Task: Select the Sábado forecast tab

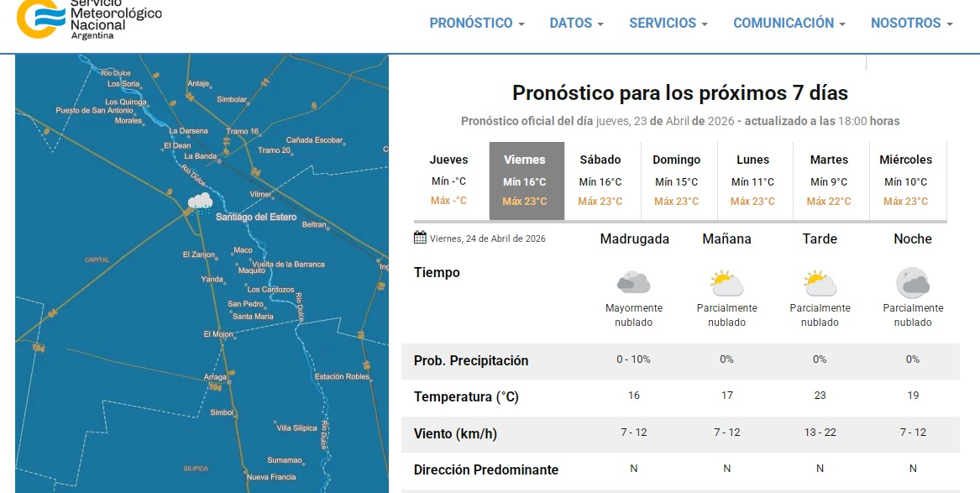Action: [600, 181]
